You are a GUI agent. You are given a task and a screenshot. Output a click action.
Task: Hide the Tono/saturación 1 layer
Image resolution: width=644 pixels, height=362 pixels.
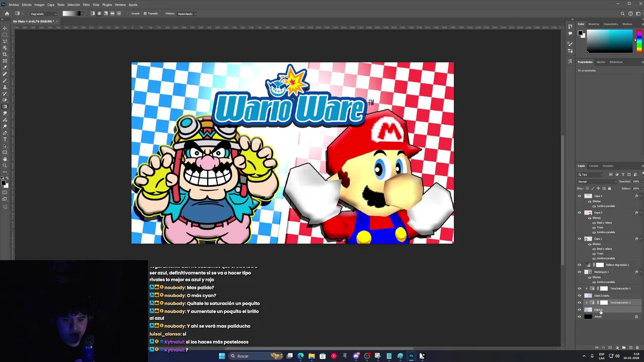(x=579, y=289)
